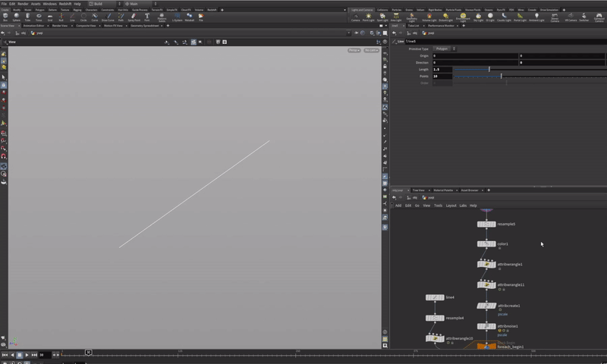This screenshot has width=607, height=364.
Task: Select the Torus shelf tool
Action: [x=39, y=17]
